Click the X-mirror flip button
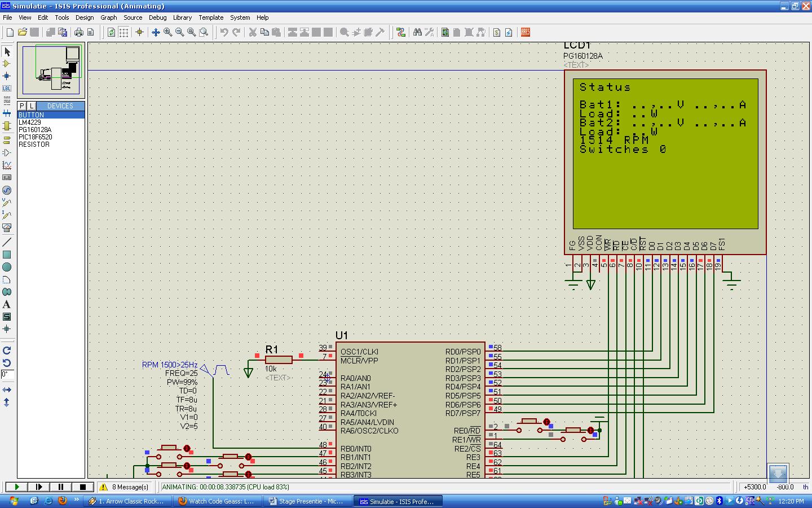Viewport: 812px width, 508px height. pos(7,390)
